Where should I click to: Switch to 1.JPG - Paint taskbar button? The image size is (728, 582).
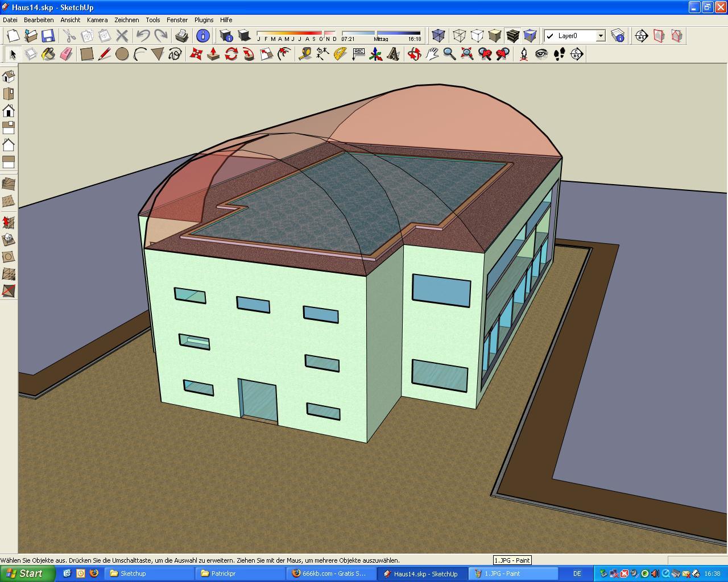pyautogui.click(x=514, y=573)
